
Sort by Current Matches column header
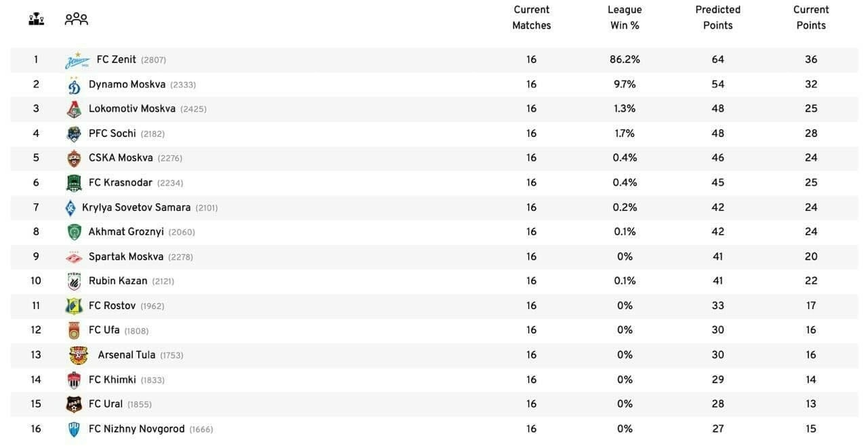[531, 18]
